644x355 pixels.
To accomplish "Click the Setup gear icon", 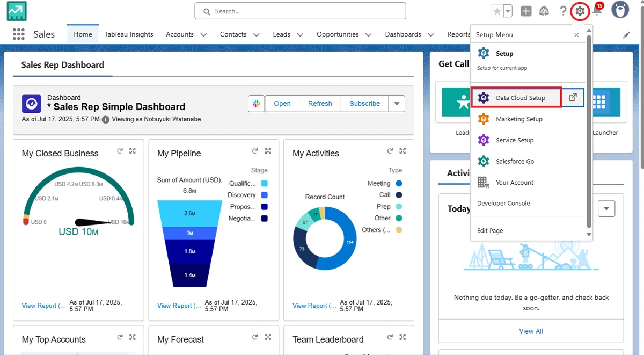I will point(580,11).
